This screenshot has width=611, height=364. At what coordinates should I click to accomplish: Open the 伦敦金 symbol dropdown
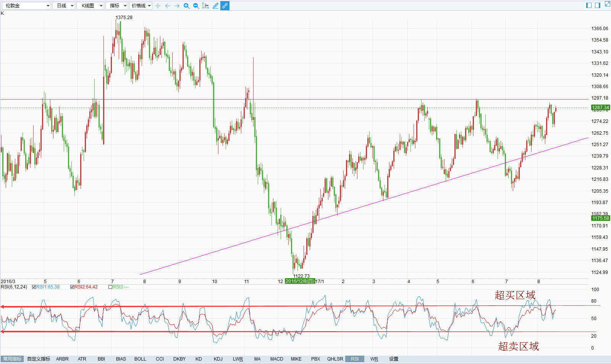pyautogui.click(x=26, y=6)
